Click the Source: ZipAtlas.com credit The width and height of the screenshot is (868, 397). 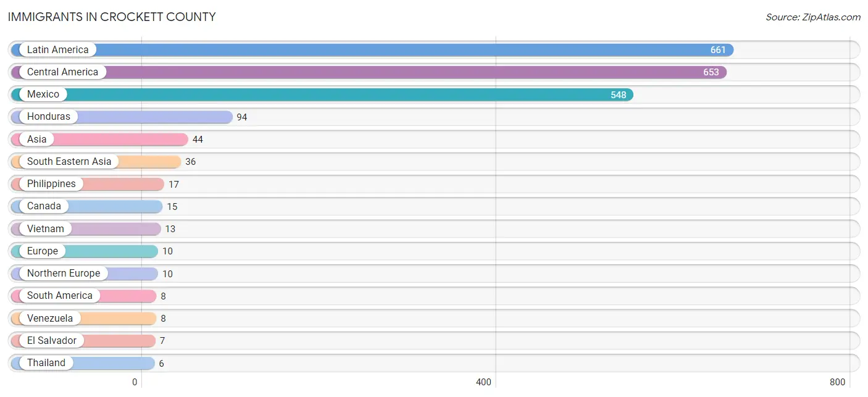coord(813,17)
